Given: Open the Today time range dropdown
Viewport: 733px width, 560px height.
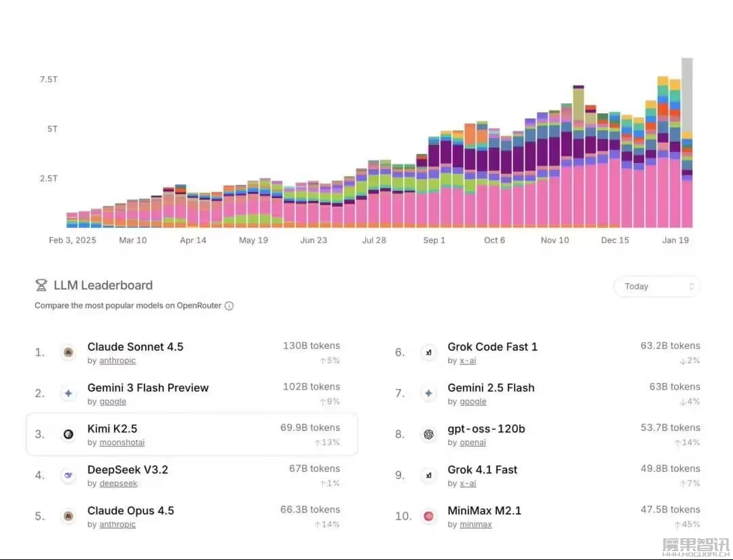Looking at the screenshot, I should tap(656, 286).
